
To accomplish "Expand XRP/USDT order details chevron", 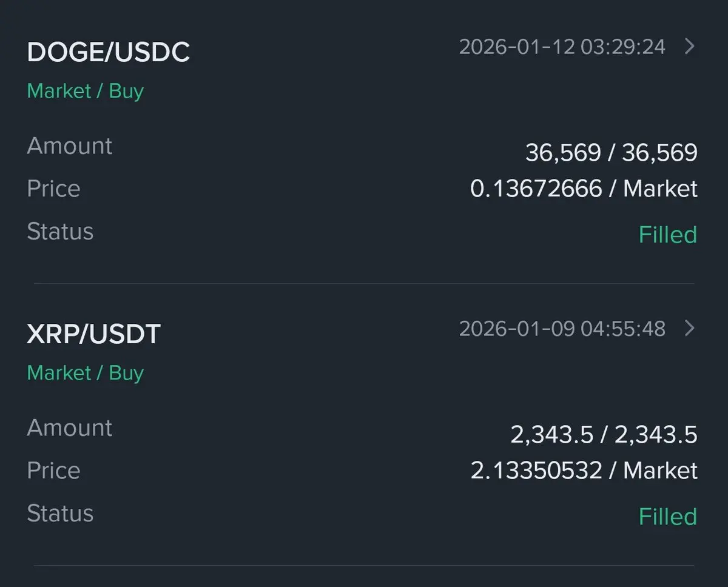I will pos(689,329).
